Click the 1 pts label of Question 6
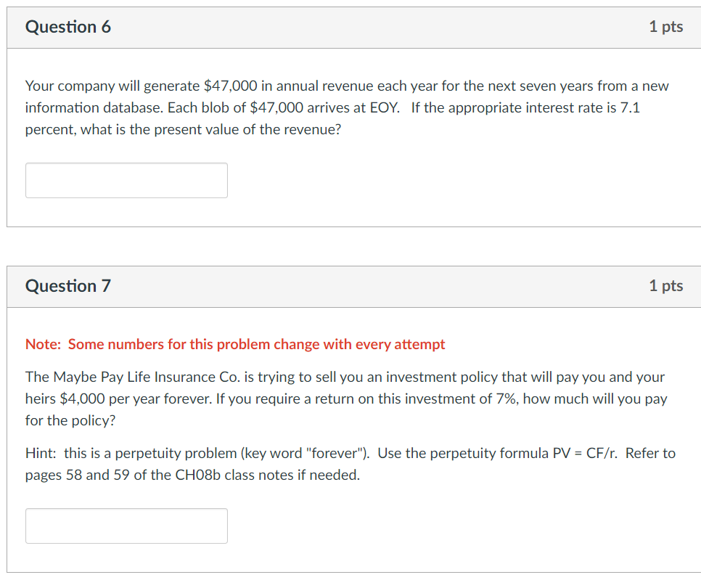The height and width of the screenshot is (588, 701). [x=665, y=27]
